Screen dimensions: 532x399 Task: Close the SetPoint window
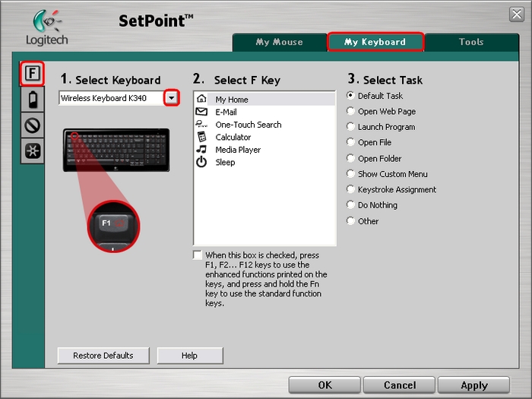click(517, 14)
